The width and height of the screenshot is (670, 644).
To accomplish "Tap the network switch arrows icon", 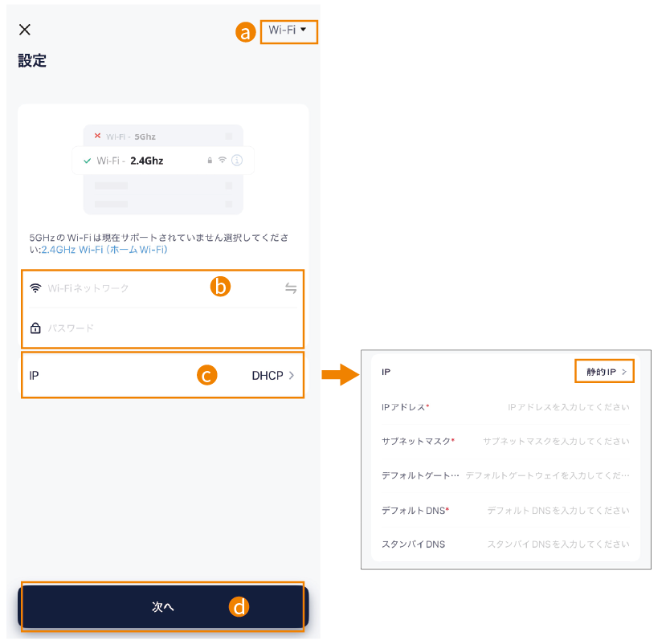I will point(291,287).
